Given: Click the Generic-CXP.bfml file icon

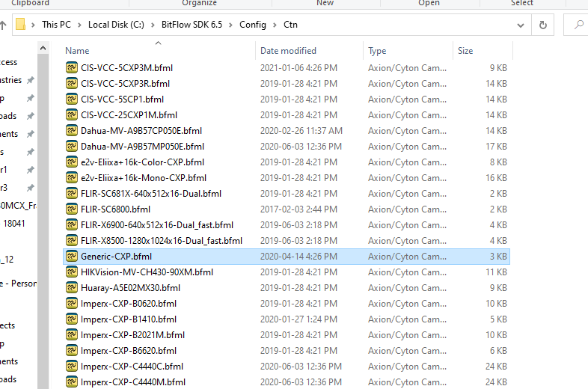Looking at the screenshot, I should coord(72,257).
